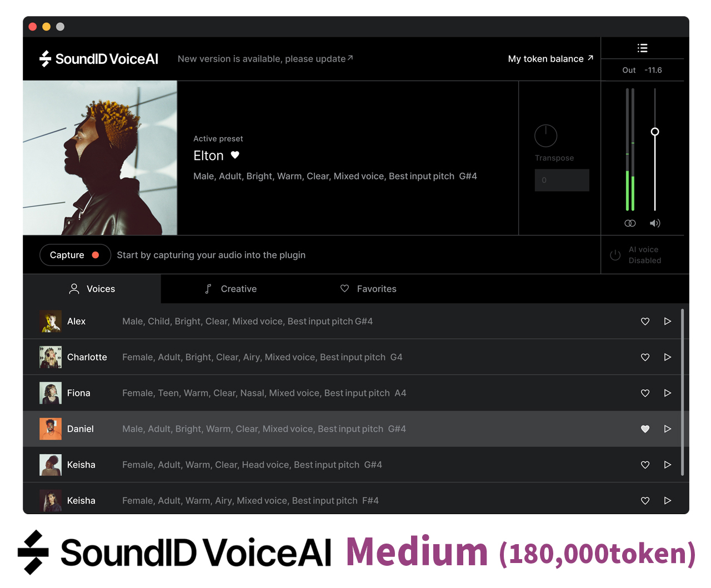This screenshot has height=588, width=711.
Task: Favorite the Alex voice
Action: click(645, 321)
